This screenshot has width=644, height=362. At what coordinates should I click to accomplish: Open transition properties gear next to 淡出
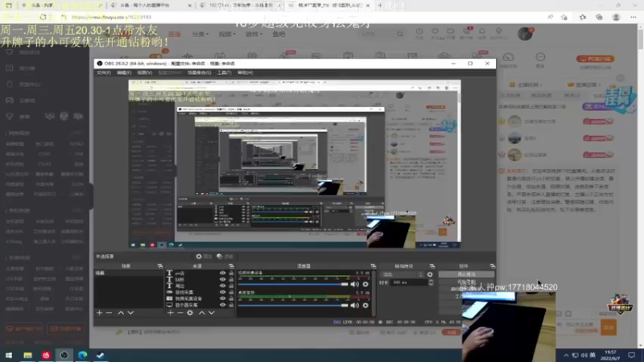430,274
